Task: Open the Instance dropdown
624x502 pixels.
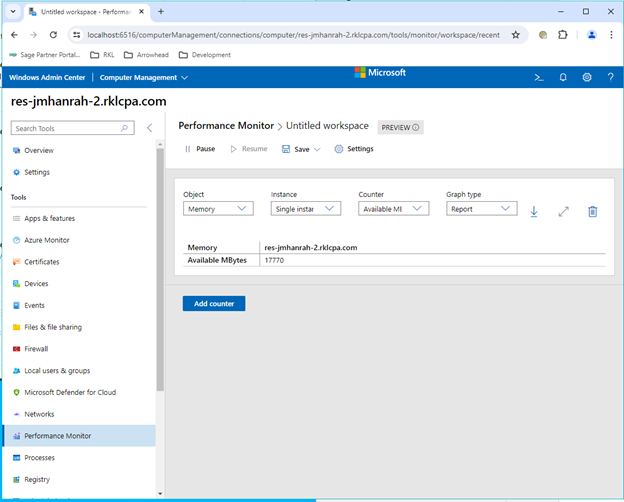Action: tap(305, 209)
